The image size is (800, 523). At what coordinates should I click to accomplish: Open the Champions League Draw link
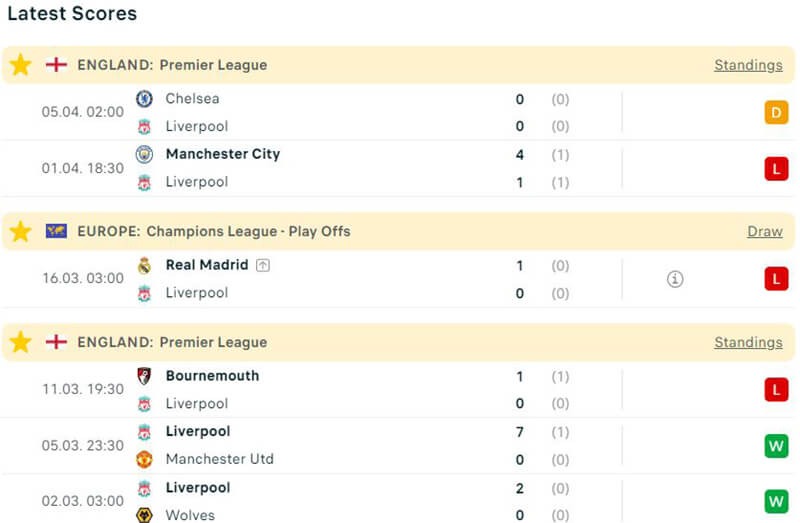pyautogui.click(x=764, y=231)
